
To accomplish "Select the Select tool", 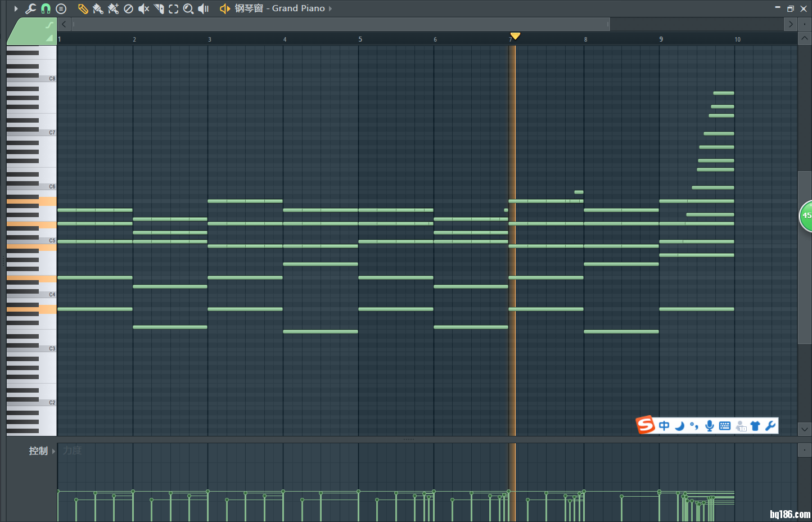I will (x=173, y=8).
